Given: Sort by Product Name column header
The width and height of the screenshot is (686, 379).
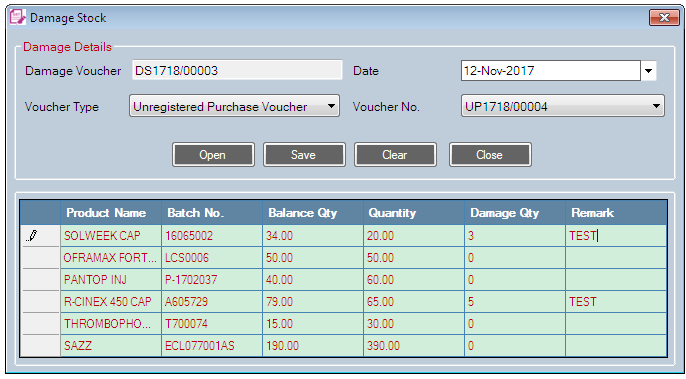Looking at the screenshot, I should 111,213.
